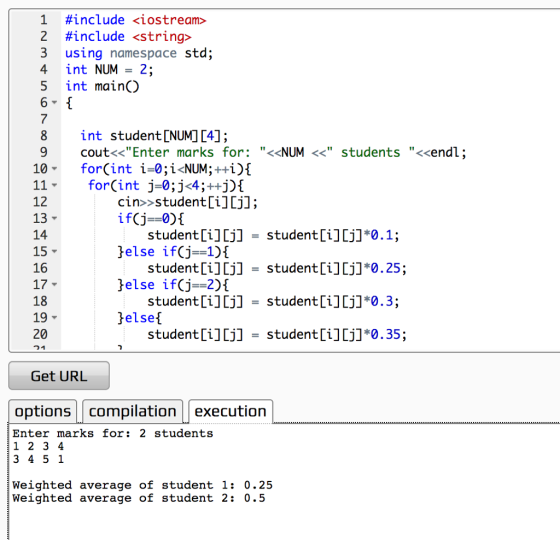Switch to the options tab
The width and height of the screenshot is (560, 540).
click(42, 411)
